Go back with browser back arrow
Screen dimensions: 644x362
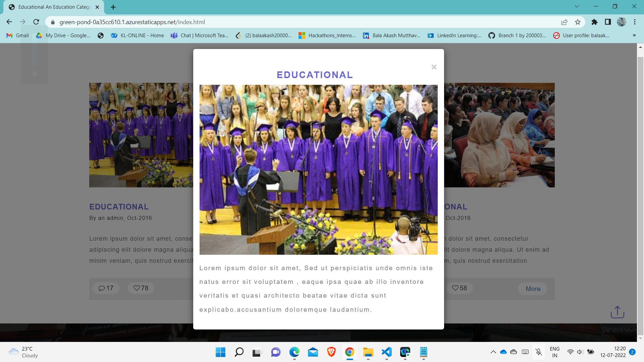9,22
